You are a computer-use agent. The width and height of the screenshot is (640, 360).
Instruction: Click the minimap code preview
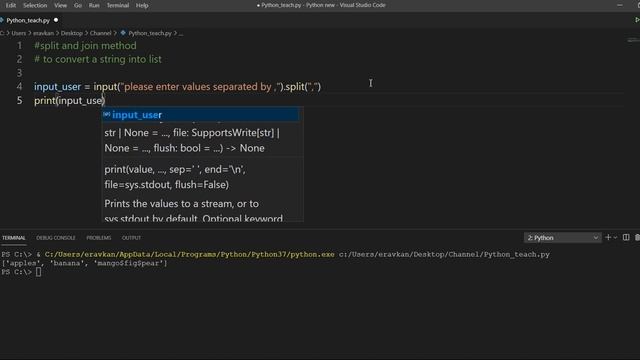click(x=632, y=40)
